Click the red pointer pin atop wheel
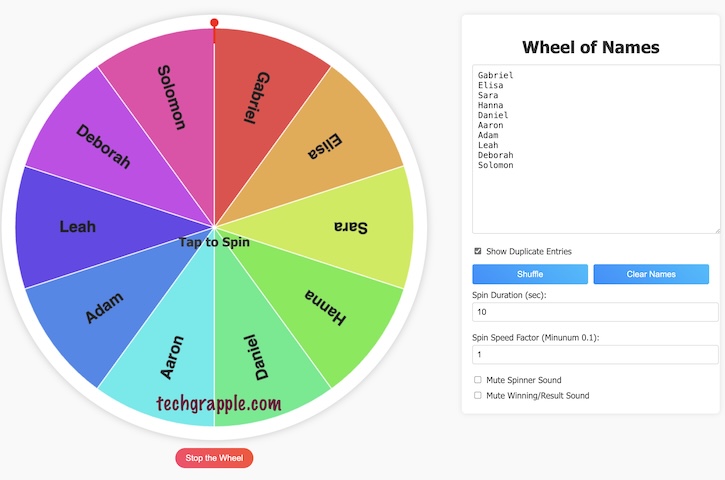 point(214,24)
